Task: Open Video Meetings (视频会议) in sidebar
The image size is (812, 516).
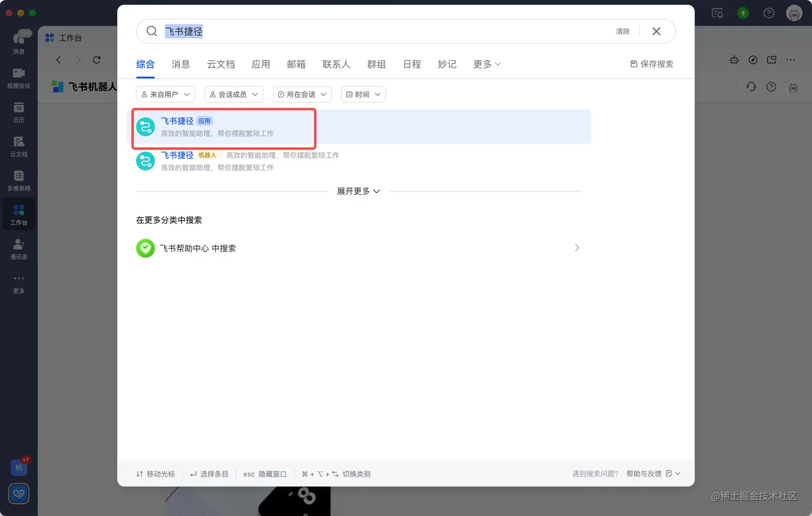Action: [19, 78]
